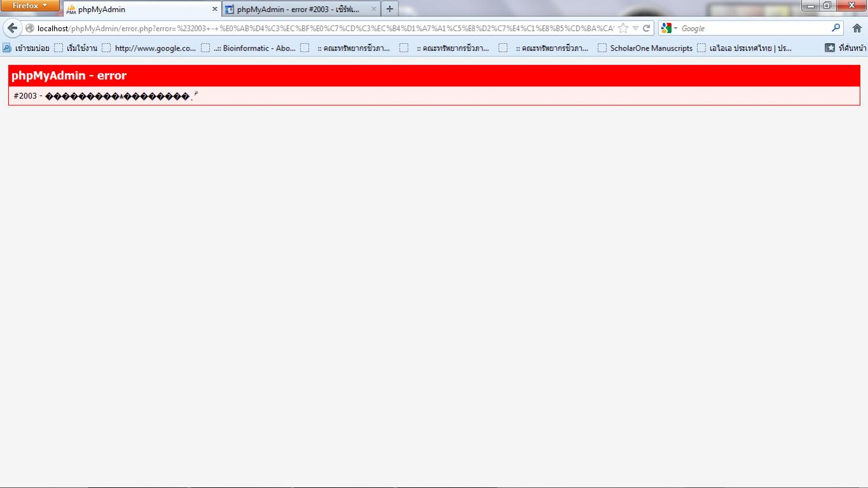This screenshot has height=488, width=868.
Task: Open the Bioinformatic - Abo... bookmark
Action: 248,48
